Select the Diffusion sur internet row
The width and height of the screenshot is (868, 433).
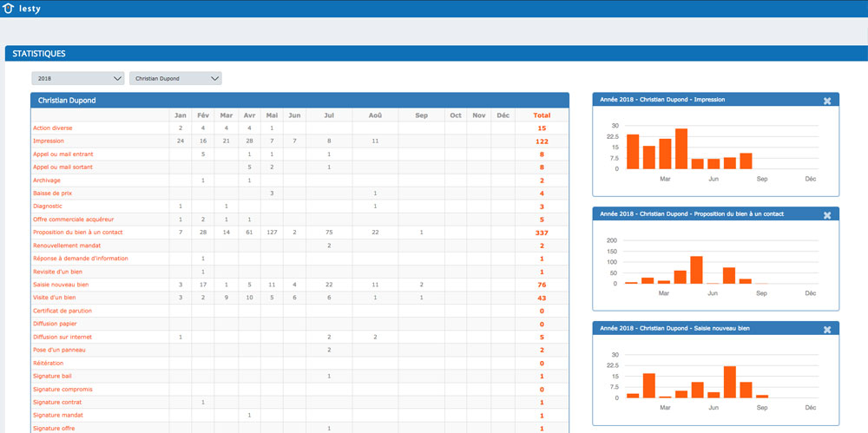(62, 337)
